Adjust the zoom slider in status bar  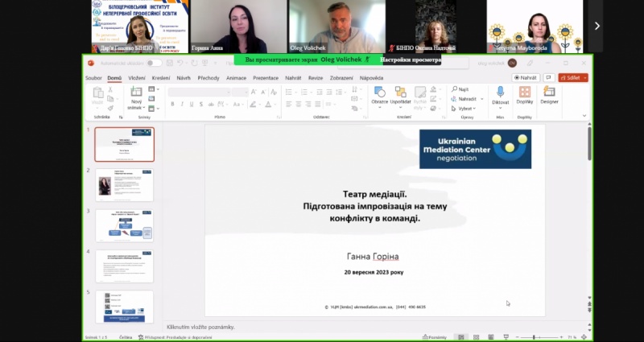(x=535, y=337)
